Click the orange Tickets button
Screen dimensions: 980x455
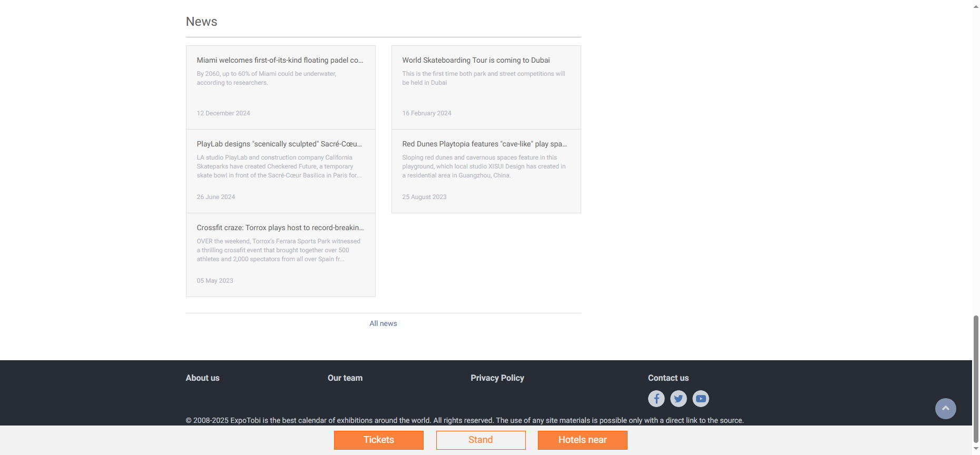tap(378, 440)
